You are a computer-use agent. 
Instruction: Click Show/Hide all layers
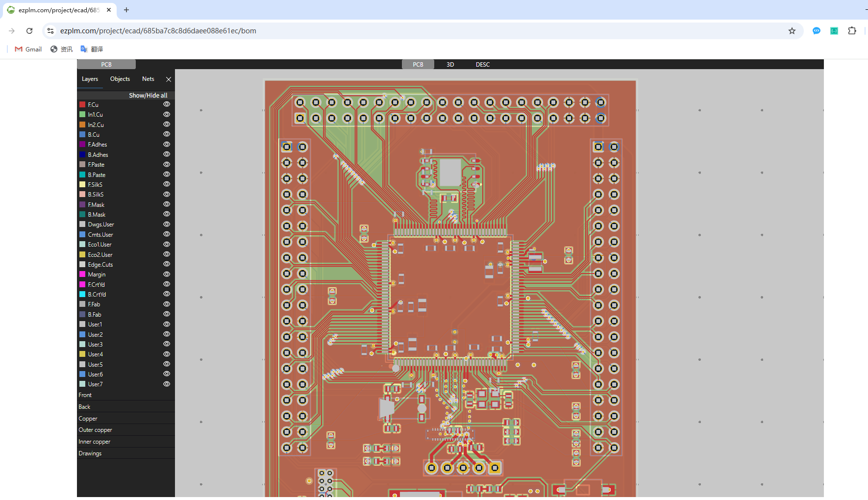[148, 96]
